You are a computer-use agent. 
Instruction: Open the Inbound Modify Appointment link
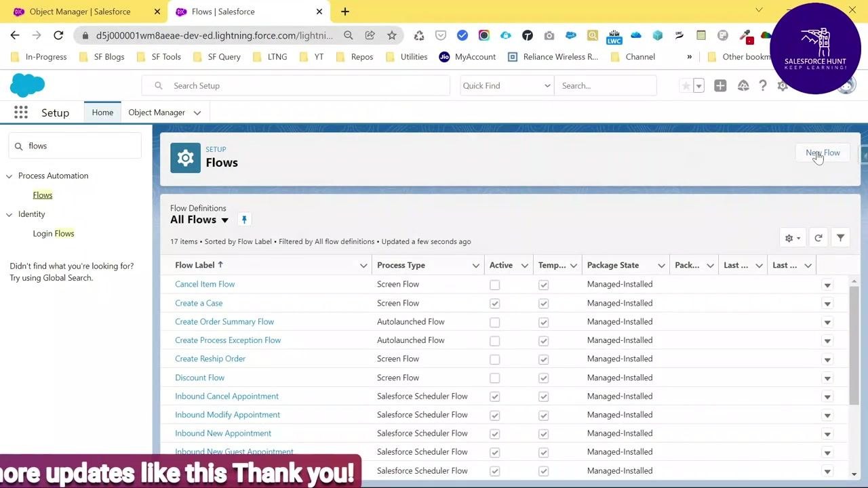tap(227, 415)
